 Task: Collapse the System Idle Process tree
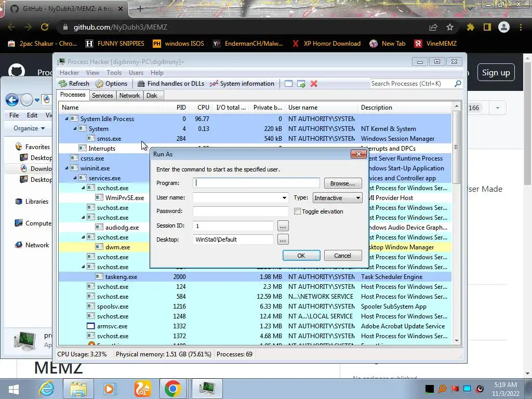point(66,119)
